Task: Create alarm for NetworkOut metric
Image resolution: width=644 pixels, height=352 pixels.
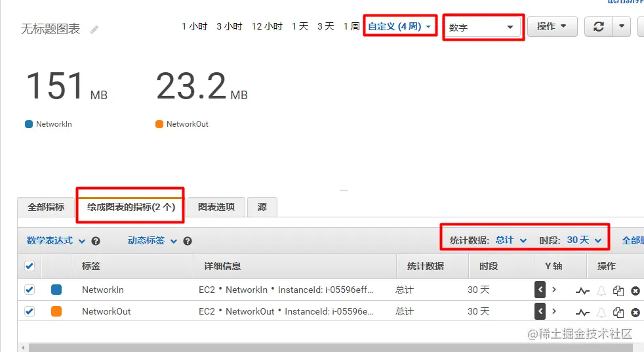Action: [601, 313]
